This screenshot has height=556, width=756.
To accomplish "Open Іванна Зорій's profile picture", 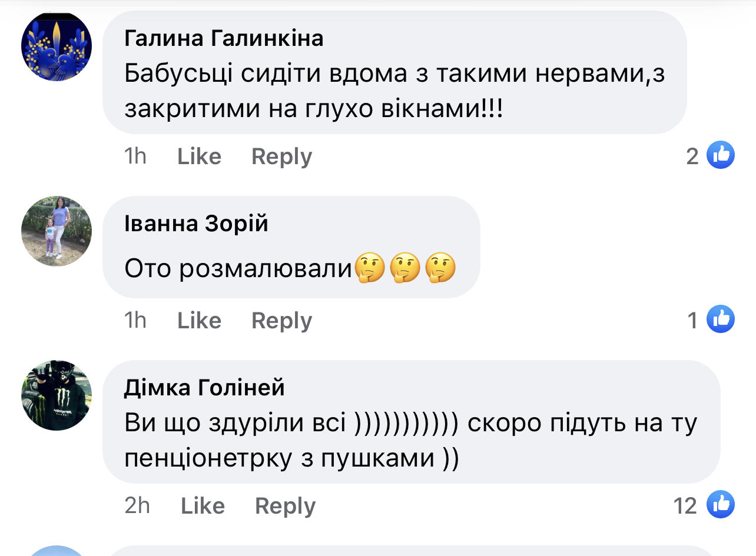I will [x=57, y=231].
